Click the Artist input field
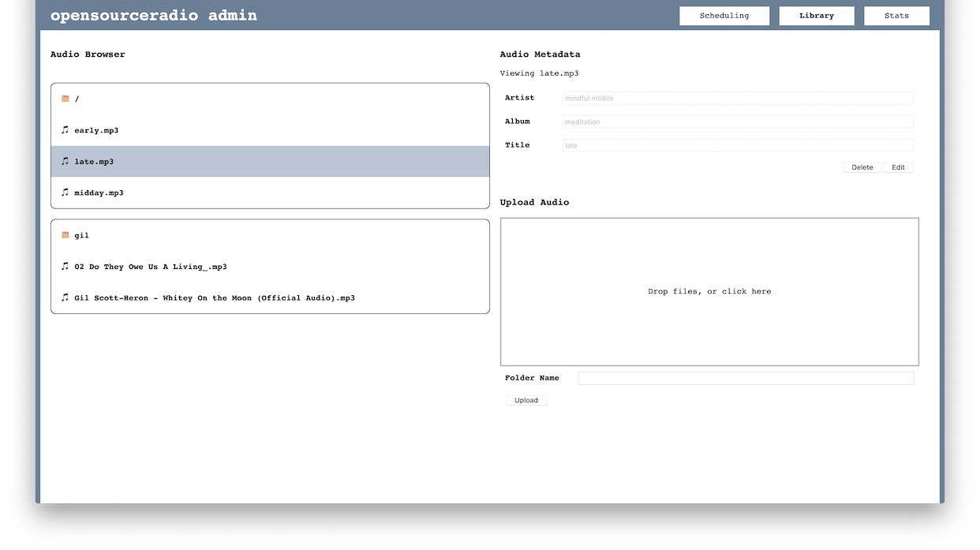This screenshot has height=550, width=980. [738, 98]
